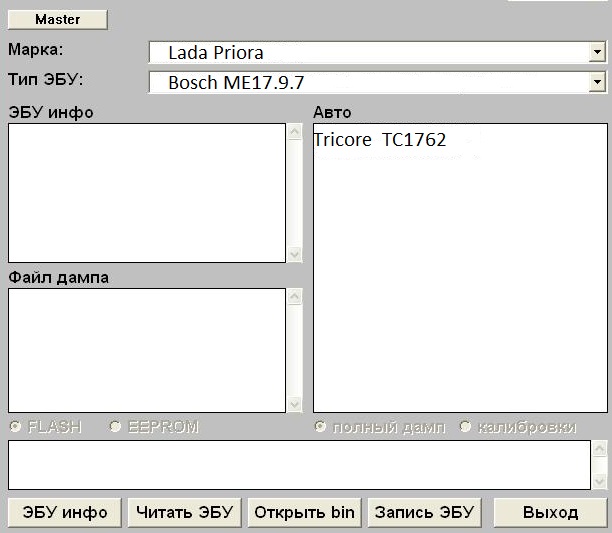Click the Запись ЭБУ button
Viewport: 612px width, 533px height.
pos(425,512)
